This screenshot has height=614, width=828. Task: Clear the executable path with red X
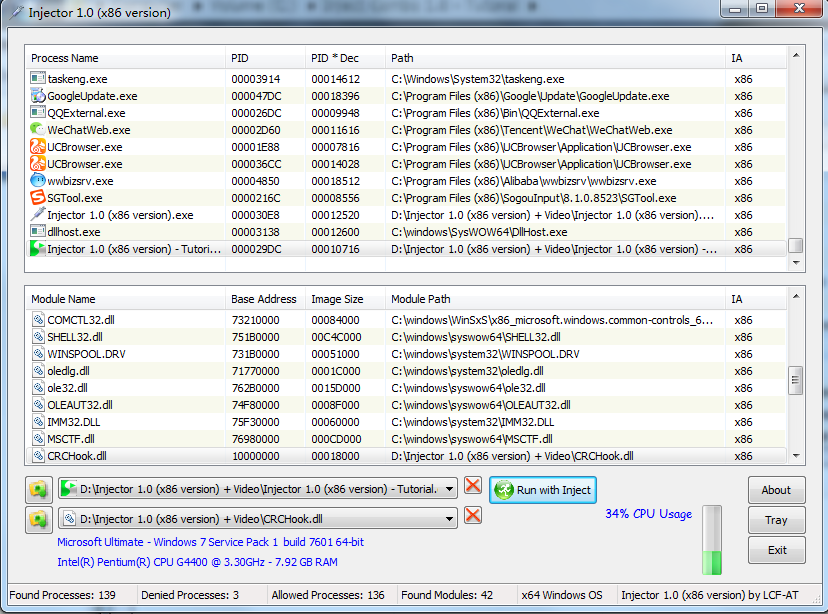[x=473, y=485]
